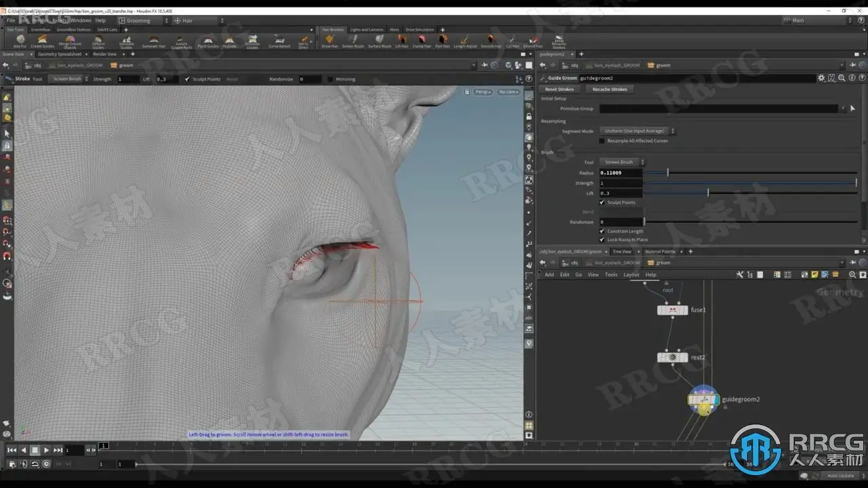Click the guidegroom2 node in network
The image size is (868, 488).
[x=703, y=400]
